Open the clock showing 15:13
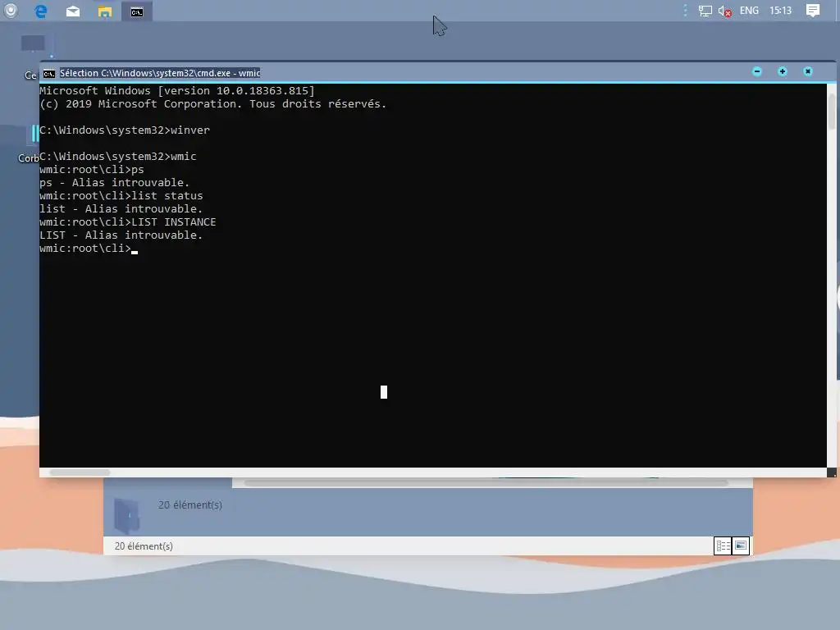This screenshot has height=630, width=840. click(781, 11)
